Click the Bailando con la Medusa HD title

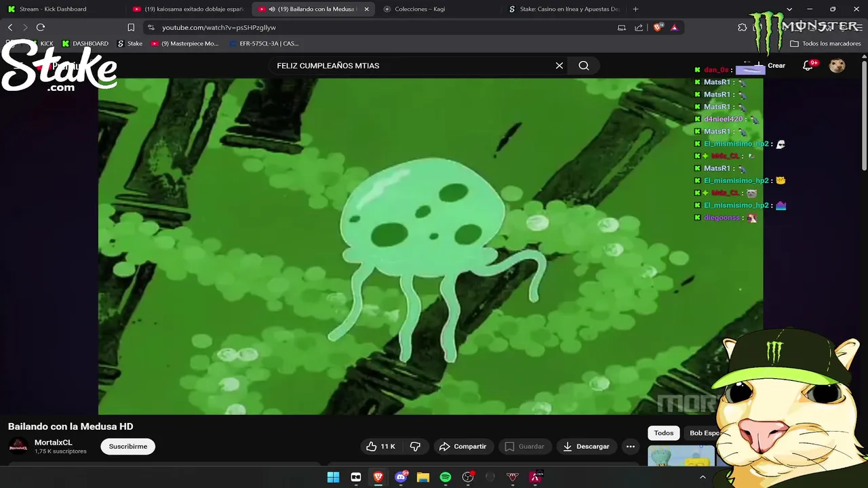[x=71, y=426]
